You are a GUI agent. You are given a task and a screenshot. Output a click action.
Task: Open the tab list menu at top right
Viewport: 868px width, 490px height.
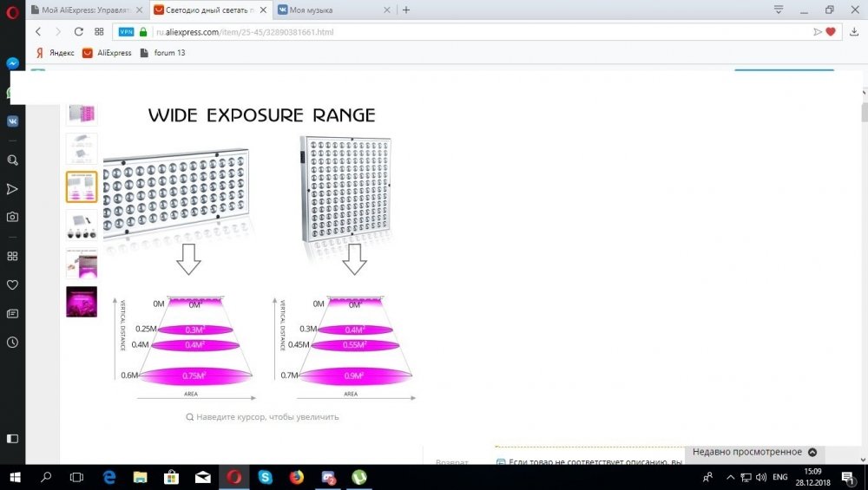[x=779, y=10]
